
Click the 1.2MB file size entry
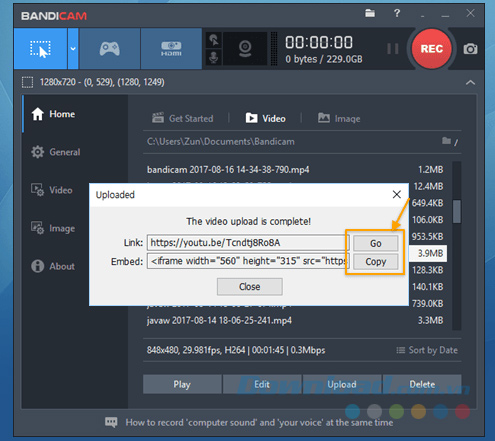click(431, 170)
